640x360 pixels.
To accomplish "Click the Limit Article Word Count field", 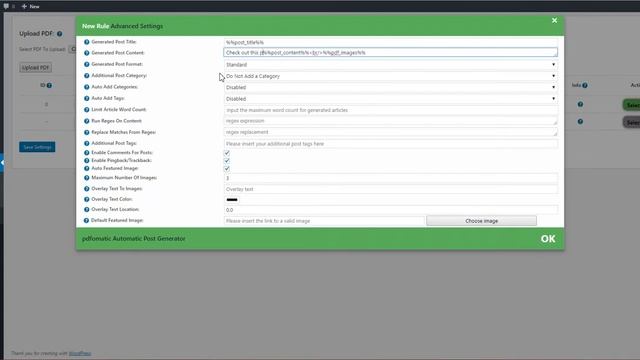I will click(x=391, y=110).
